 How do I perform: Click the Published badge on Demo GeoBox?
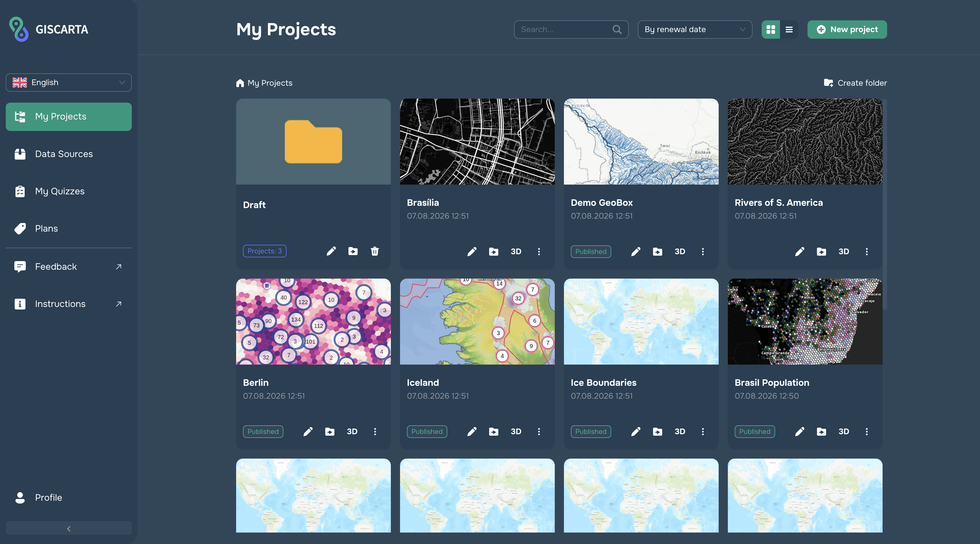(591, 251)
